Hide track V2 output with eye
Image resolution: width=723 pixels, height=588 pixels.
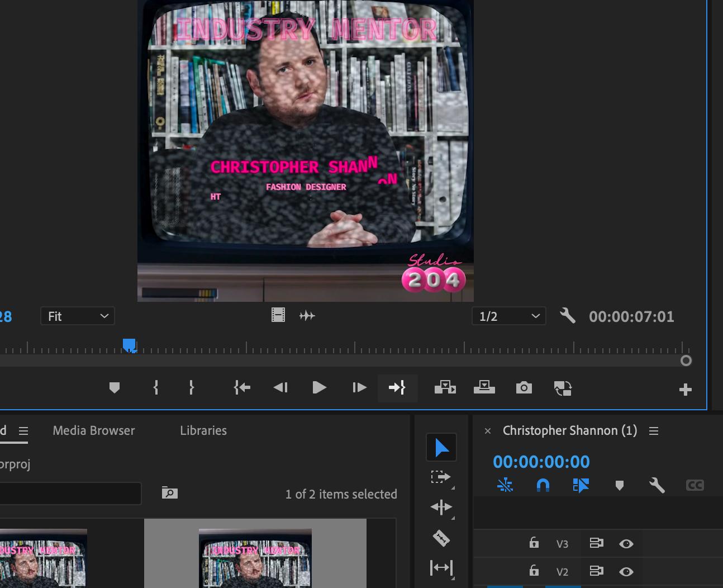click(626, 572)
